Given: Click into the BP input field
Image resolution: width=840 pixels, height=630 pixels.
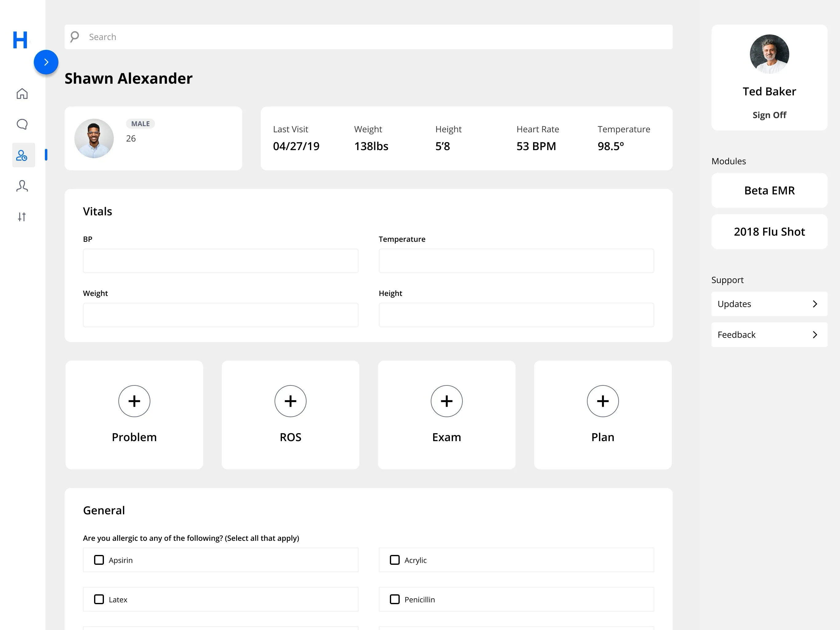Looking at the screenshot, I should [220, 261].
